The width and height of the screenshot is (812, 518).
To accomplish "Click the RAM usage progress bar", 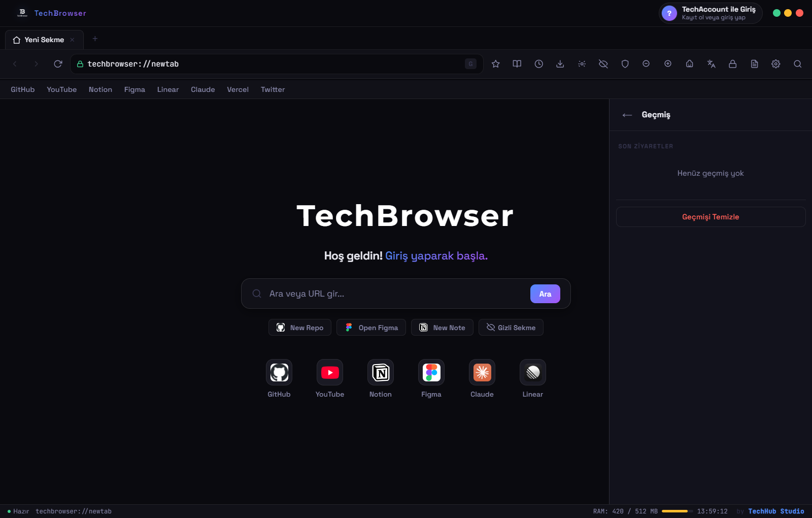I will (x=677, y=511).
